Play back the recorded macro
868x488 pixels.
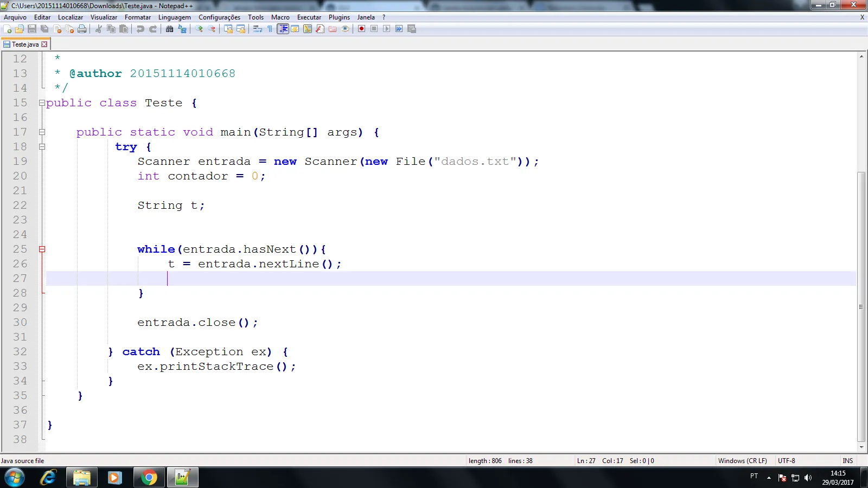tap(386, 29)
